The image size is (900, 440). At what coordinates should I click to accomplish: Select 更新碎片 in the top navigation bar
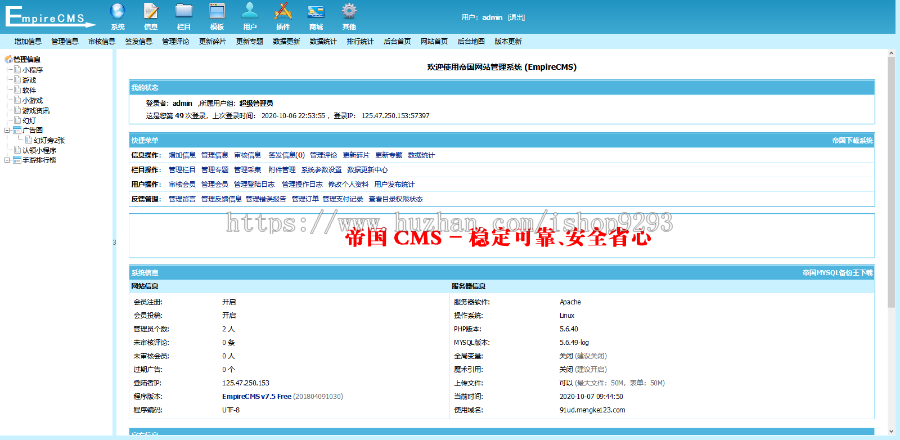(x=212, y=41)
